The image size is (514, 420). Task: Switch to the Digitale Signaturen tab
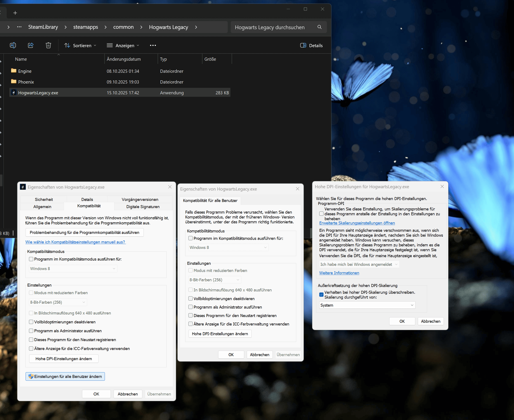(143, 207)
